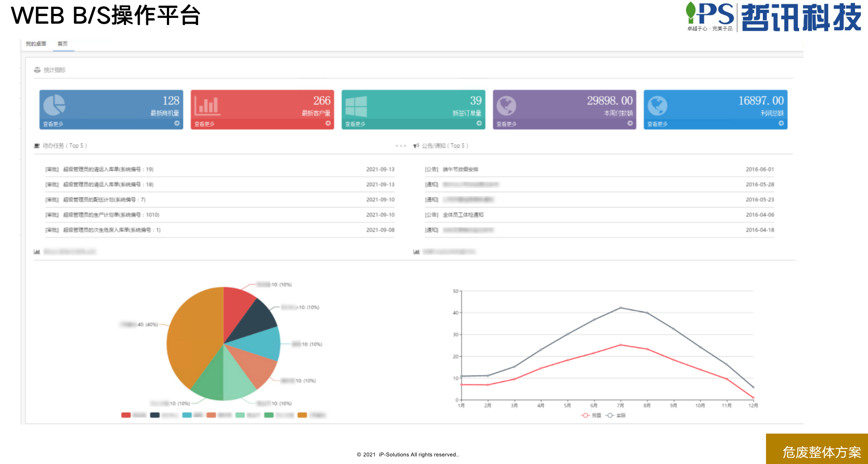
Task: Click the pie chart icon on 最新商机量 card
Action: (x=54, y=105)
